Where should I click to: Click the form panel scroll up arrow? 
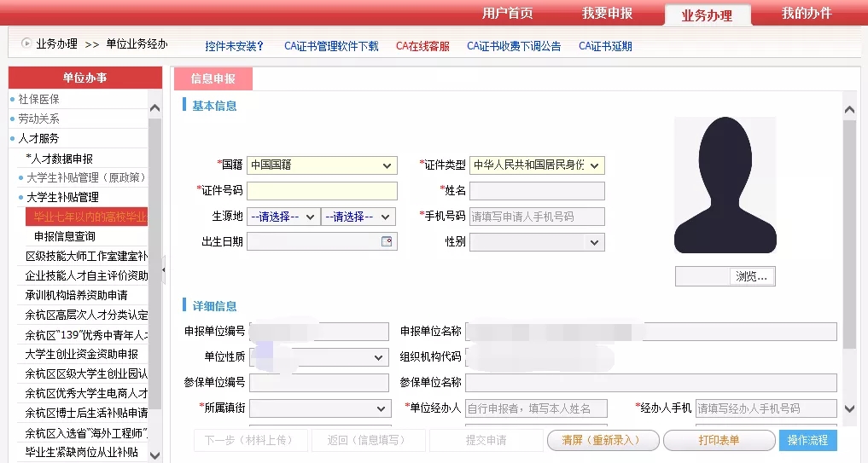tap(849, 109)
